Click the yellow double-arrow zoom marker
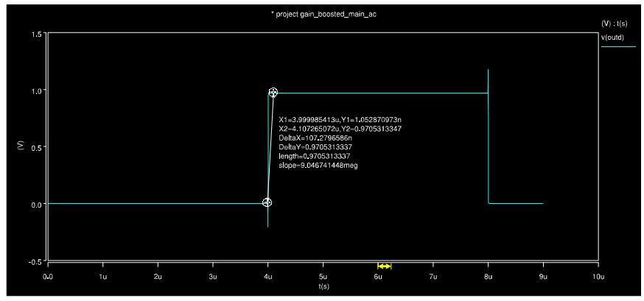644x301 pixels. [x=385, y=266]
